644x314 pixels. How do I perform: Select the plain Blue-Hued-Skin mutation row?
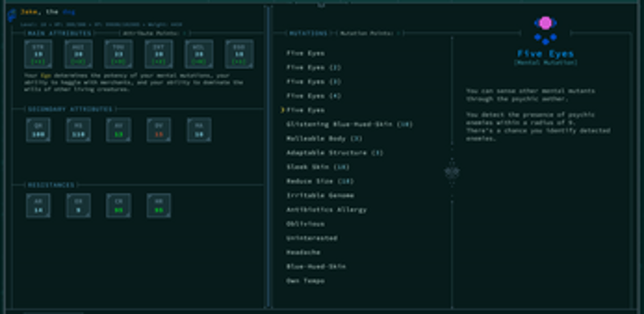coord(316,266)
